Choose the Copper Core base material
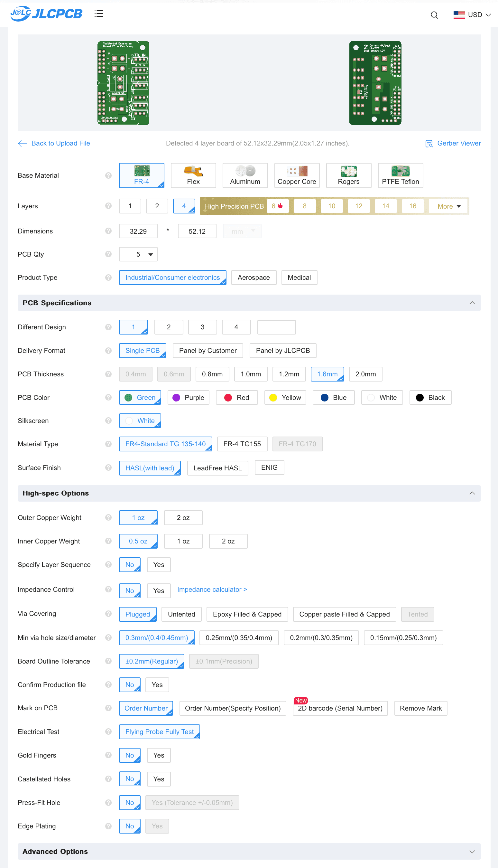498x868 pixels. 297,175
